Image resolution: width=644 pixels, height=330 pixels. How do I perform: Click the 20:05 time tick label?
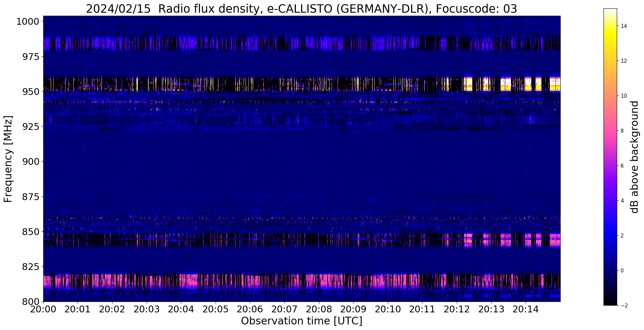(216, 309)
